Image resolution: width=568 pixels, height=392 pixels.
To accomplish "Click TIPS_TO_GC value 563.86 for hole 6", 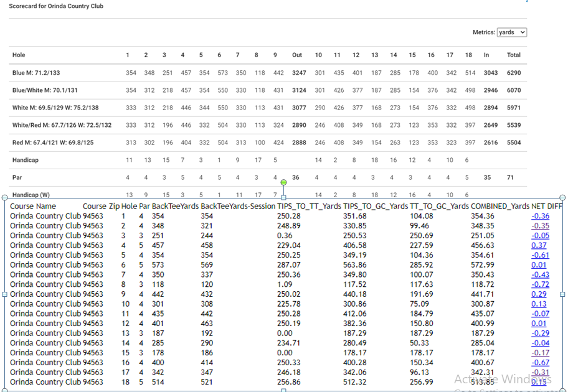I will tap(354, 265).
